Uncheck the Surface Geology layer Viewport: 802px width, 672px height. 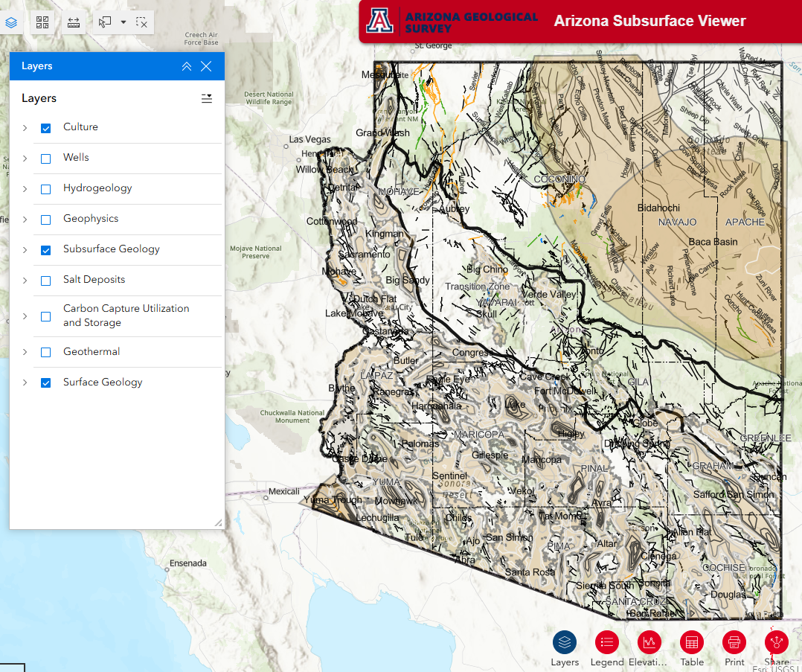click(45, 383)
